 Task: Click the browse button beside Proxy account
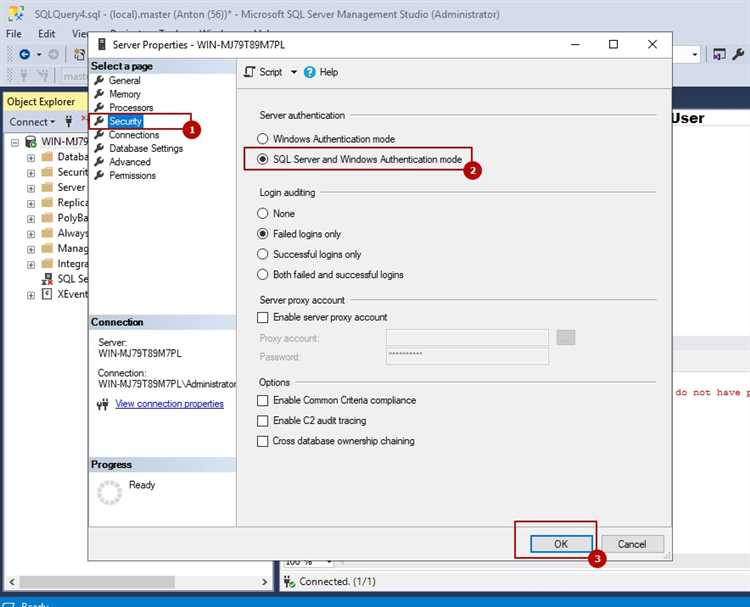(x=566, y=337)
